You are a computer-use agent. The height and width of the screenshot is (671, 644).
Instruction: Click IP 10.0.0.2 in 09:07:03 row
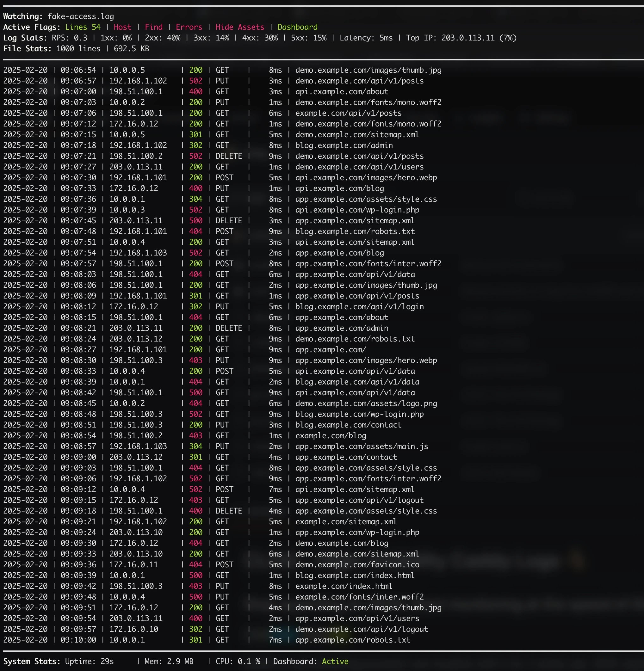pos(127,102)
